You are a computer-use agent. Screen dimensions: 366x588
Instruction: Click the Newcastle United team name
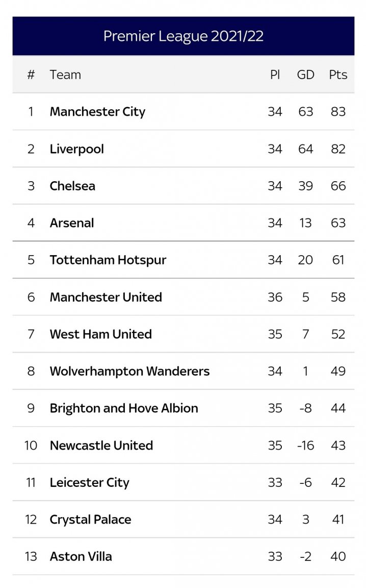pos(101,446)
